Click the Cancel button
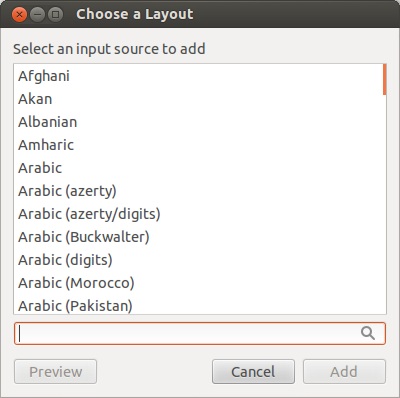The height and width of the screenshot is (398, 400). pos(253,372)
